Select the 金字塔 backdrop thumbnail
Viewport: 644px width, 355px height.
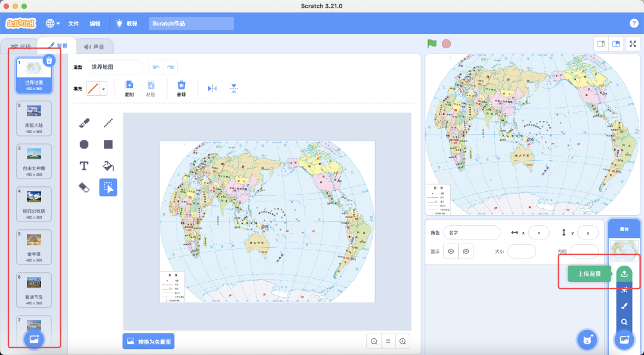33,247
